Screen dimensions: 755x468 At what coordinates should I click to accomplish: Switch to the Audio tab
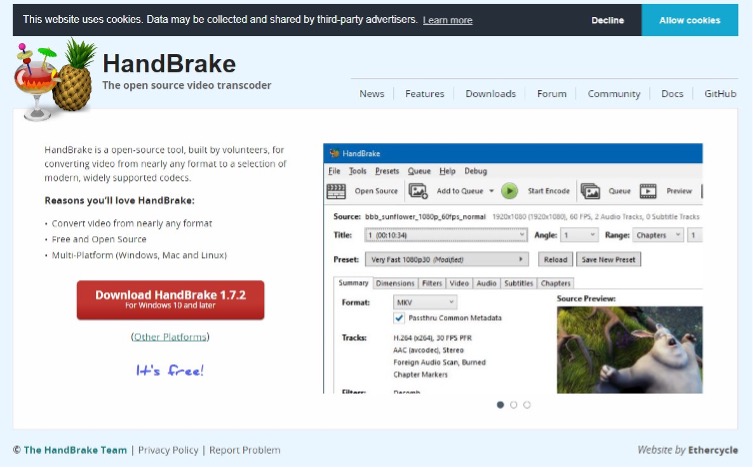point(486,284)
